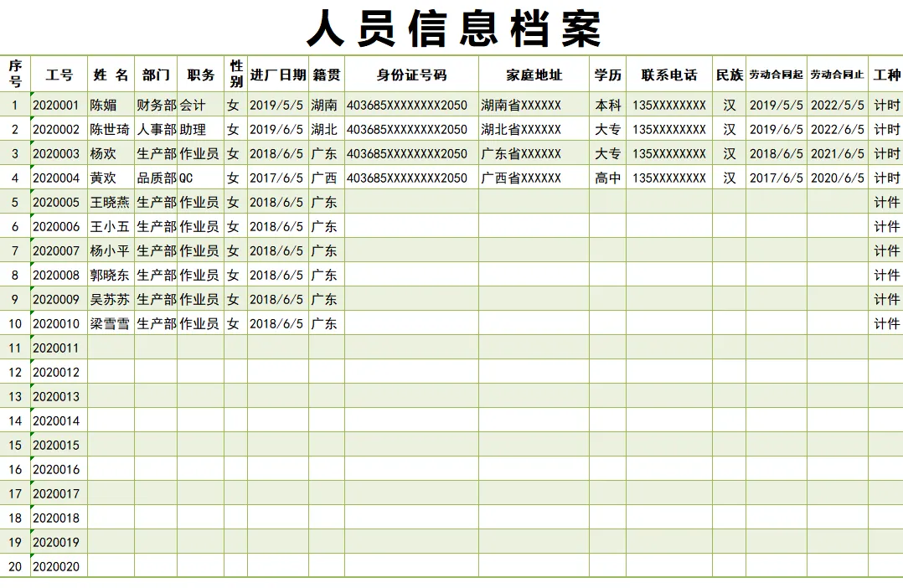Select the 姓名 column header
This screenshot has height=588, width=903.
coord(111,74)
